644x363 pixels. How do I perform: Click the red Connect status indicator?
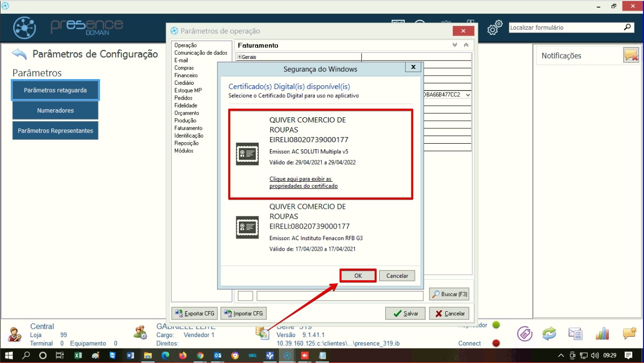coord(496,343)
